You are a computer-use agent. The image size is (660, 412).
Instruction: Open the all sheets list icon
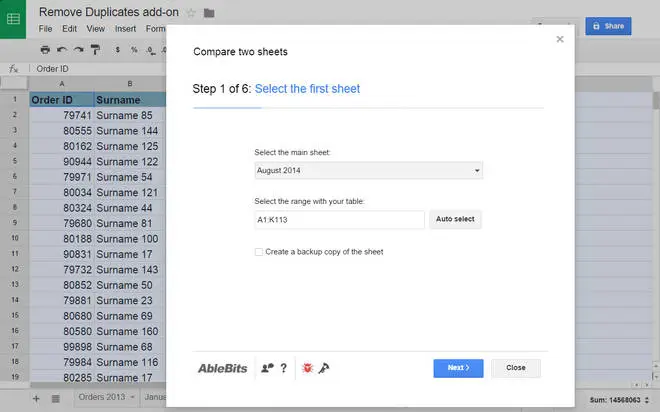coord(56,398)
